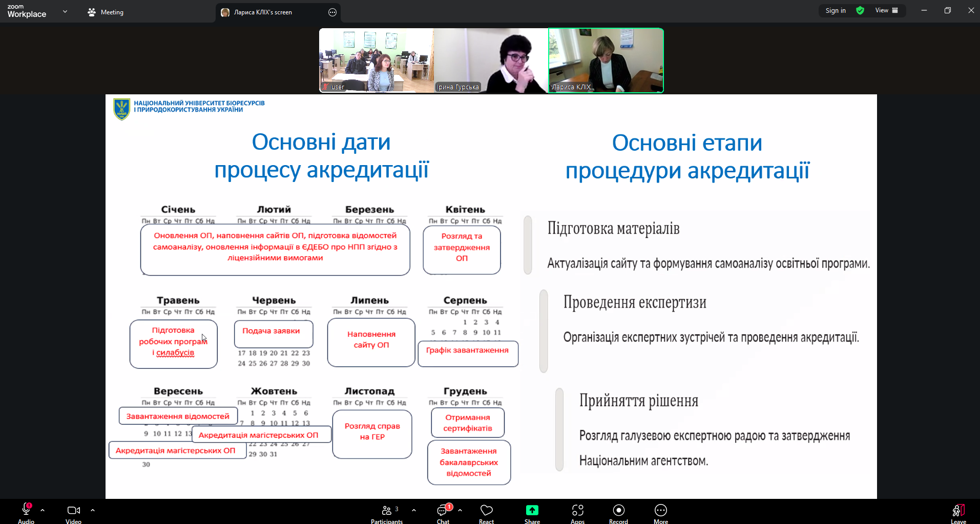Screen dimensions: 980x524
Task: Select the Лариса КЛІХ's screen tab
Action: point(262,12)
